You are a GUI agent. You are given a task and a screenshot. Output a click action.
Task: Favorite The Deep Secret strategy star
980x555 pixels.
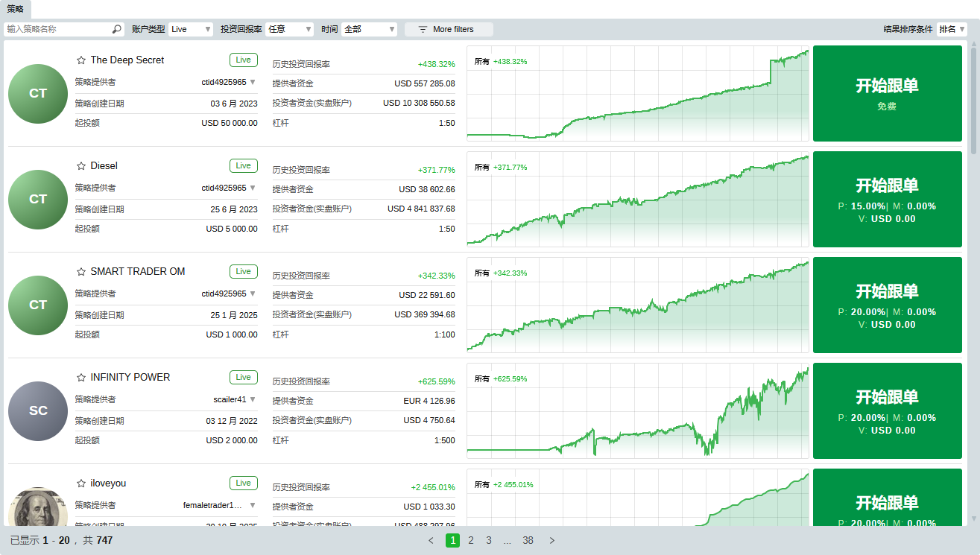tap(81, 60)
